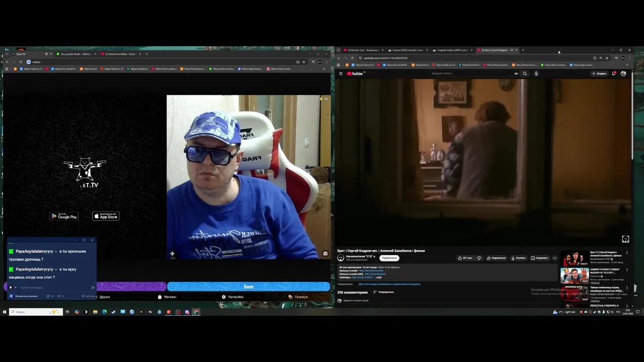Open the Light rain weather widget
This screenshot has width=644, height=362.
[565, 312]
